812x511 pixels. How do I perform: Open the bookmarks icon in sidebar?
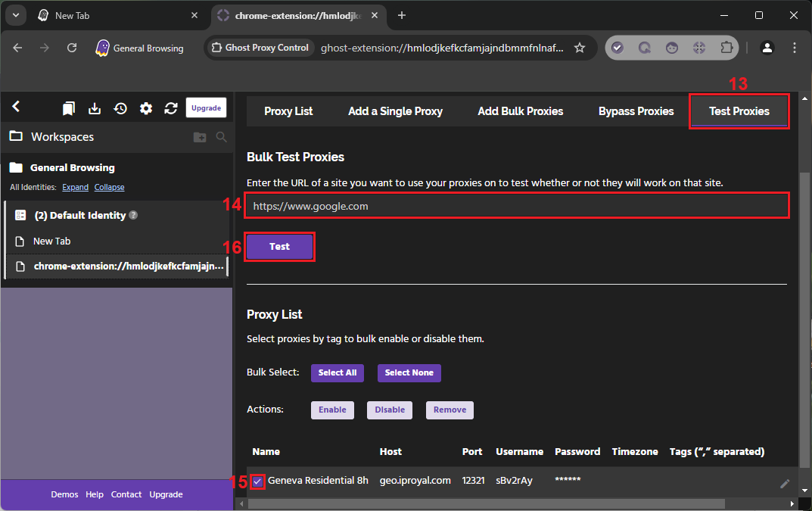68,108
